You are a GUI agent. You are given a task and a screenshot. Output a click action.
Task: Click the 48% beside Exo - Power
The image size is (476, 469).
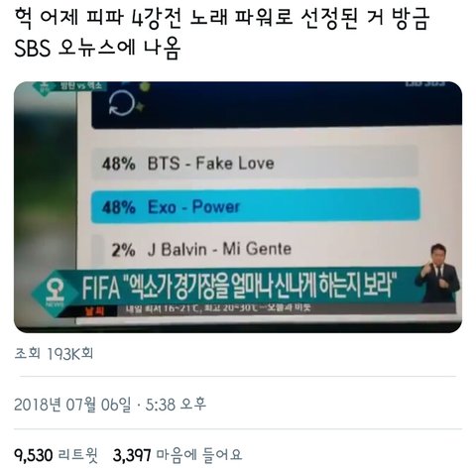(118, 207)
